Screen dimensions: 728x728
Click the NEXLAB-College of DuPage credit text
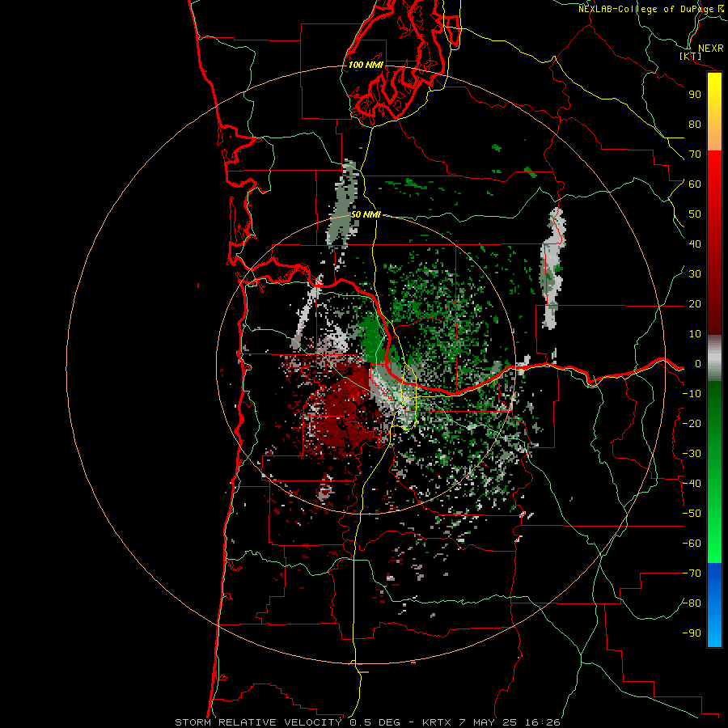(x=649, y=9)
